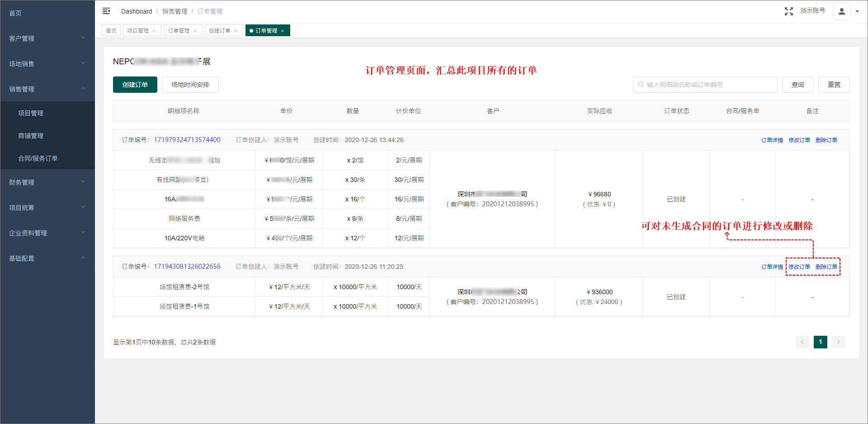868x424 pixels.
Task: Click the green 创建订单 button
Action: click(135, 85)
